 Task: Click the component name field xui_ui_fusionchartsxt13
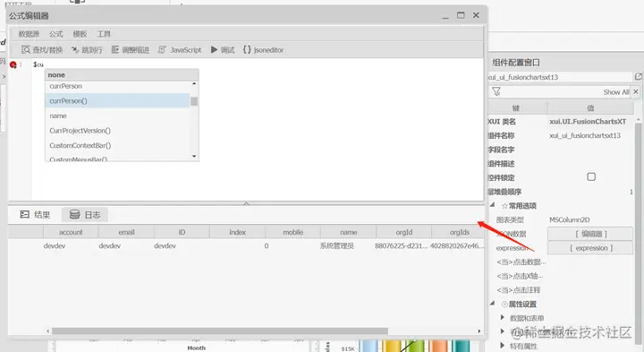click(559, 77)
